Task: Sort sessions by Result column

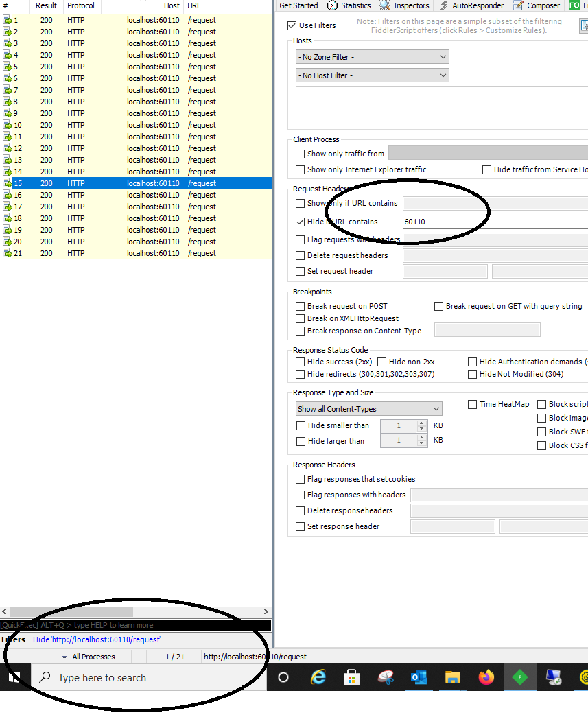Action: pyautogui.click(x=46, y=5)
